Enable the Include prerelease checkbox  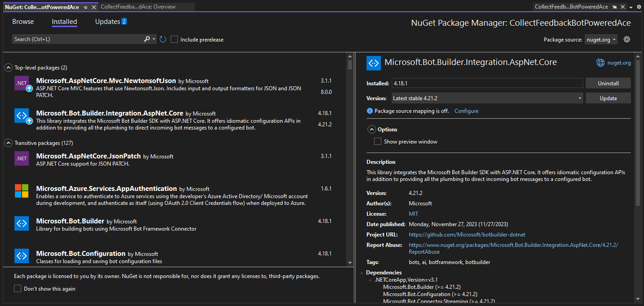click(174, 39)
